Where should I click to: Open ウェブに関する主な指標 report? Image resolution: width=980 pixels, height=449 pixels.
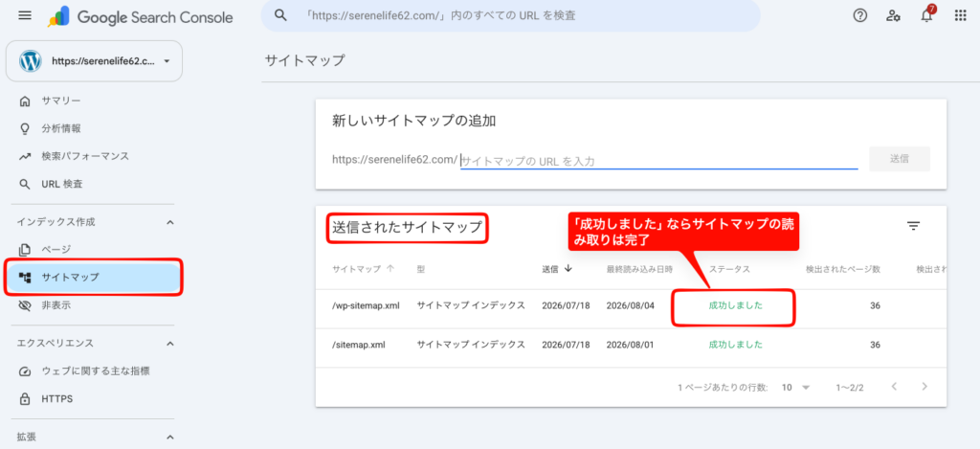[94, 371]
